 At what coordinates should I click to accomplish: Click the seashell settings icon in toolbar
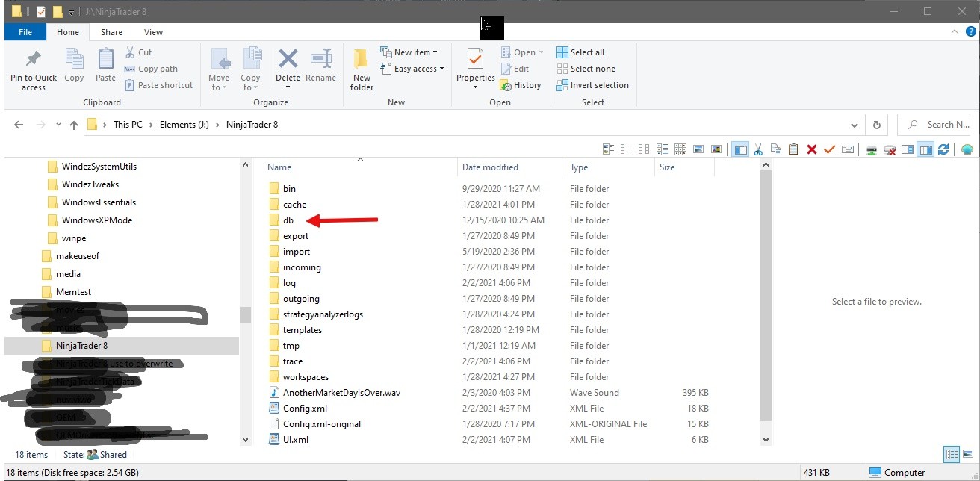(967, 149)
